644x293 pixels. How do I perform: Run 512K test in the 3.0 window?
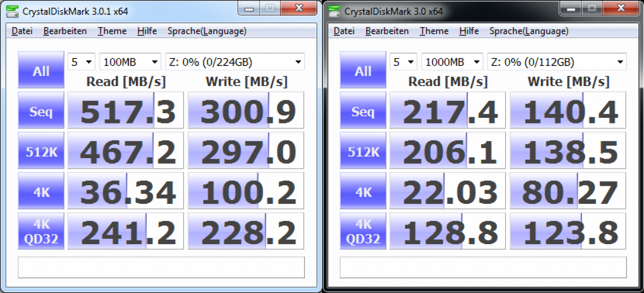[x=363, y=152]
